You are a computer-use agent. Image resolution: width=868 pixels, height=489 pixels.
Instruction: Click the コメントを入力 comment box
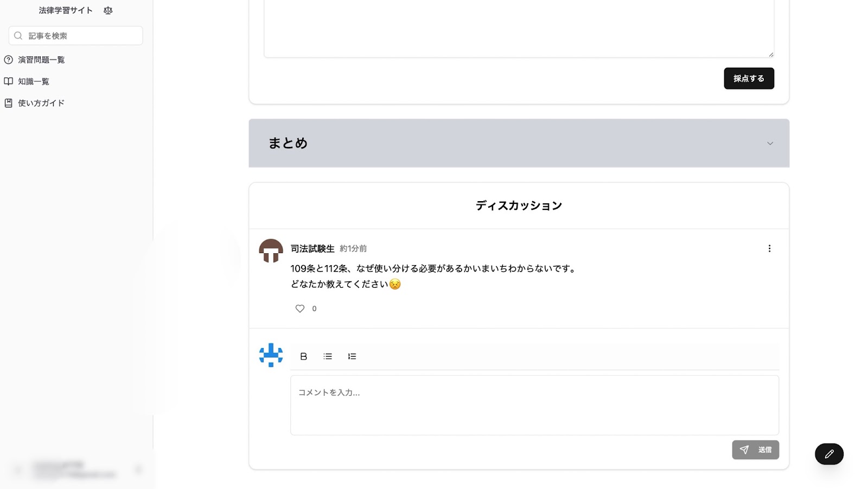click(x=534, y=405)
